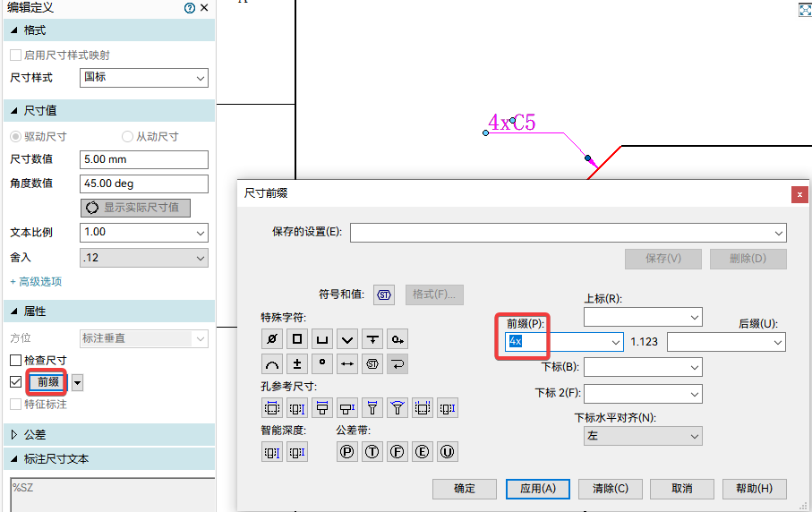812x512 pixels.
Task: Expand the + 高级选项 link
Action: tap(36, 282)
